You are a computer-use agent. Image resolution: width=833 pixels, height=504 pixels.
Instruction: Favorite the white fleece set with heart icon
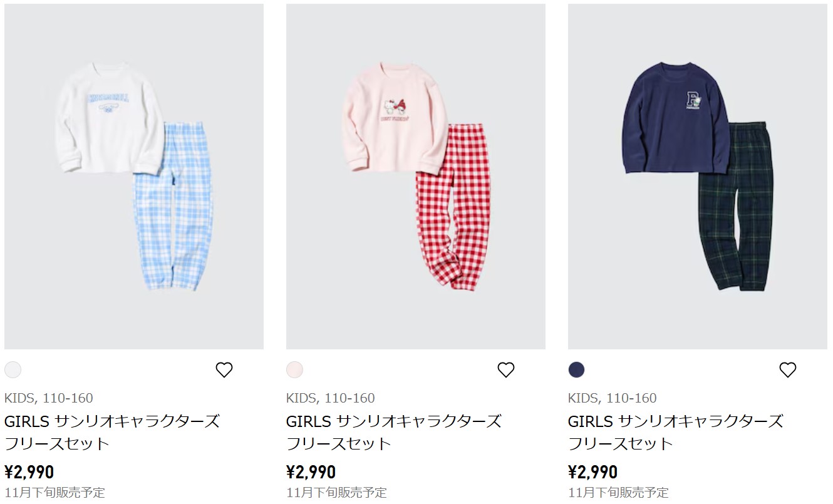[x=224, y=370]
